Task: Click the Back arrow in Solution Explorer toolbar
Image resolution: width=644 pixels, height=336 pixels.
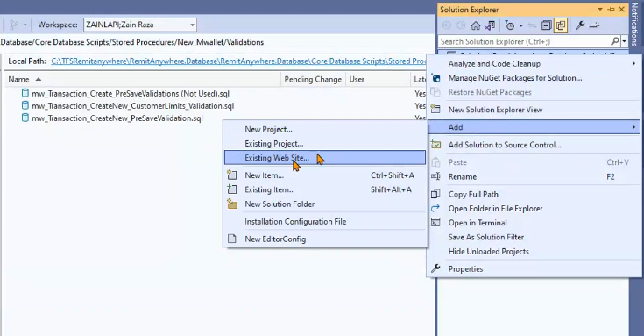Action: (447, 25)
